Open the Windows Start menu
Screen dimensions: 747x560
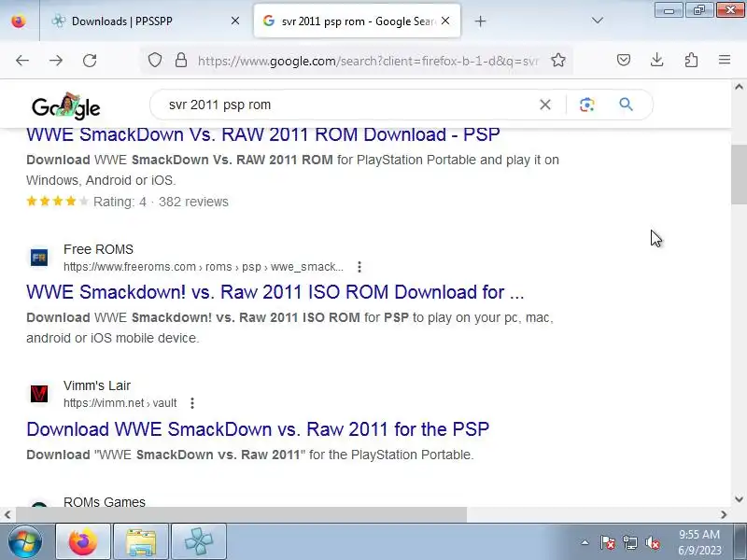(x=25, y=541)
